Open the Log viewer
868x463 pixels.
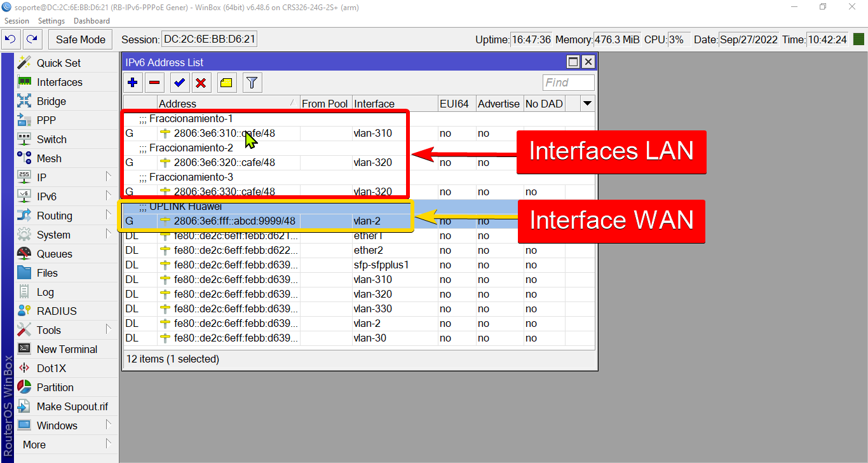(45, 292)
